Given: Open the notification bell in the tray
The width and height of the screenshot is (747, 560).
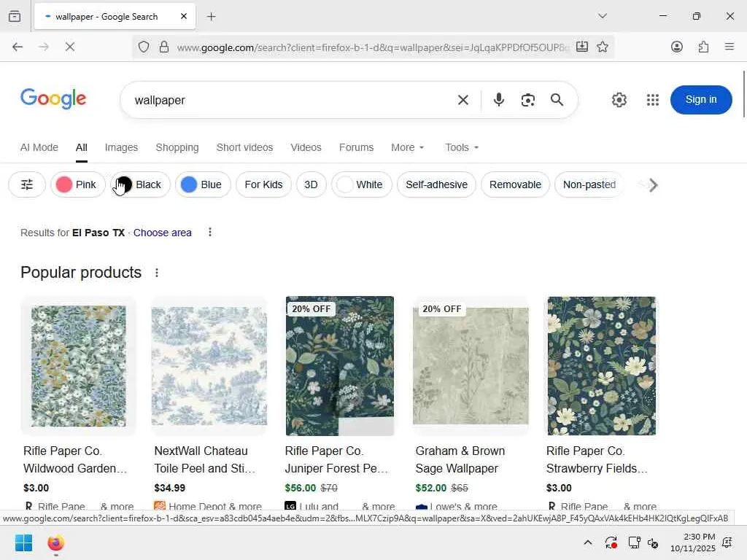Looking at the screenshot, I should point(727,542).
